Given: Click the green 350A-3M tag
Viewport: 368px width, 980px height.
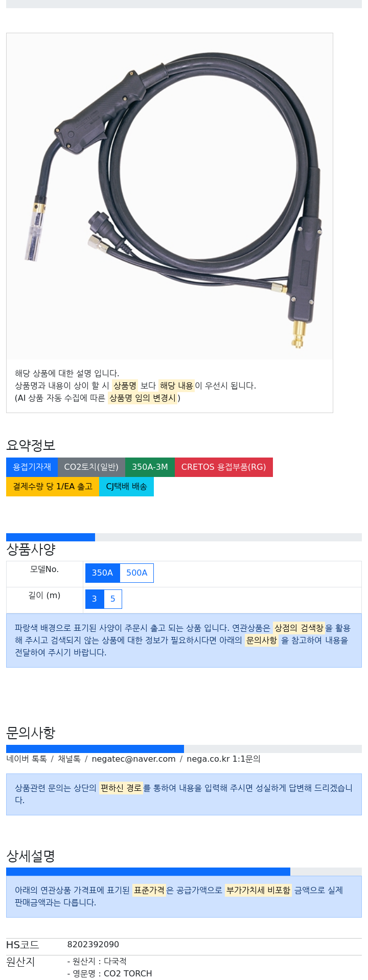Looking at the screenshot, I should [x=150, y=467].
